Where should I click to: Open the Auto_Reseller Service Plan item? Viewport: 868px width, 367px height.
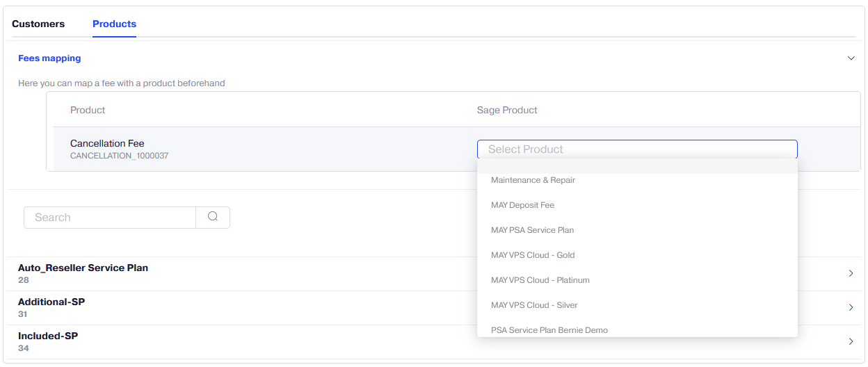coord(83,268)
